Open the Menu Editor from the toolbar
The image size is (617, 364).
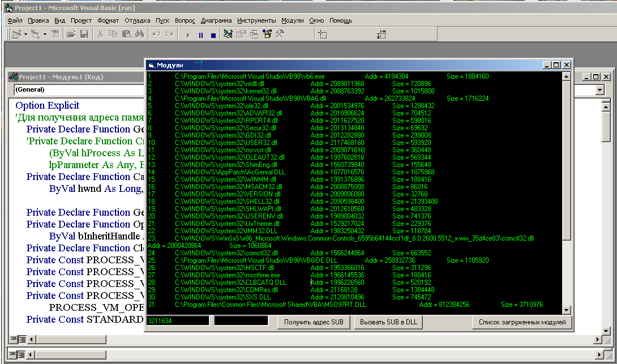55,34
